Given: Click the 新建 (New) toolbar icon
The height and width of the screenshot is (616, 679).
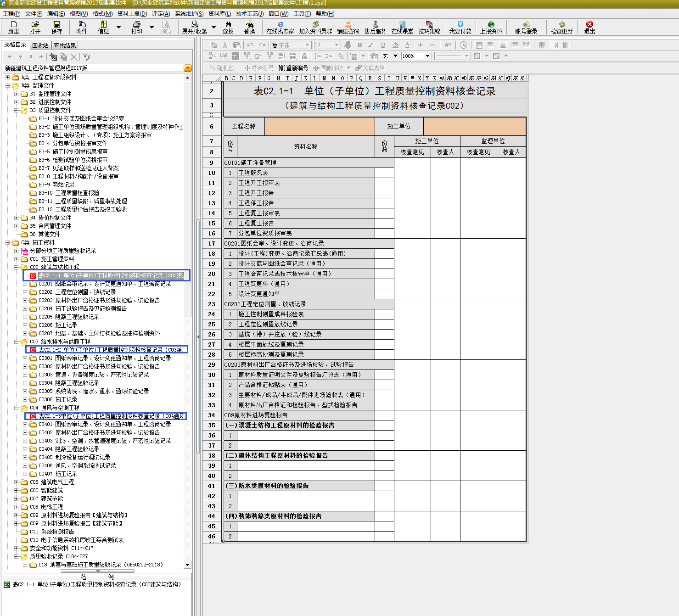Looking at the screenshot, I should click(13, 28).
